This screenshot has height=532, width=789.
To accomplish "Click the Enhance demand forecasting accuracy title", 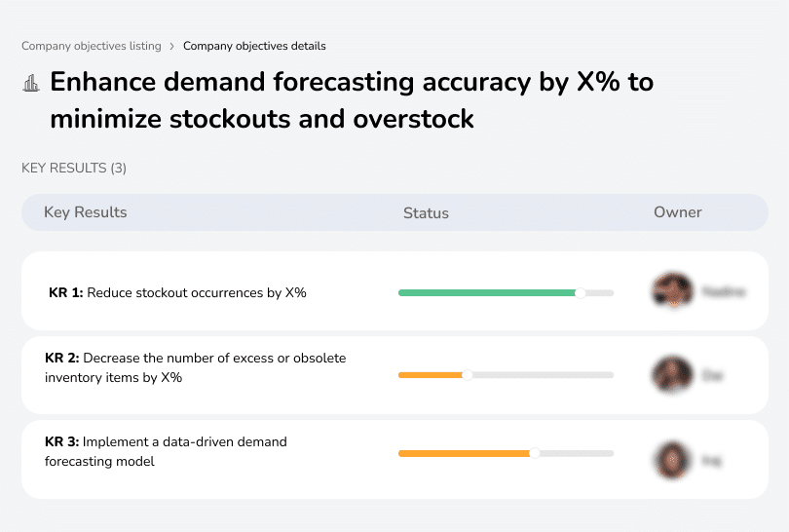I will point(351,100).
